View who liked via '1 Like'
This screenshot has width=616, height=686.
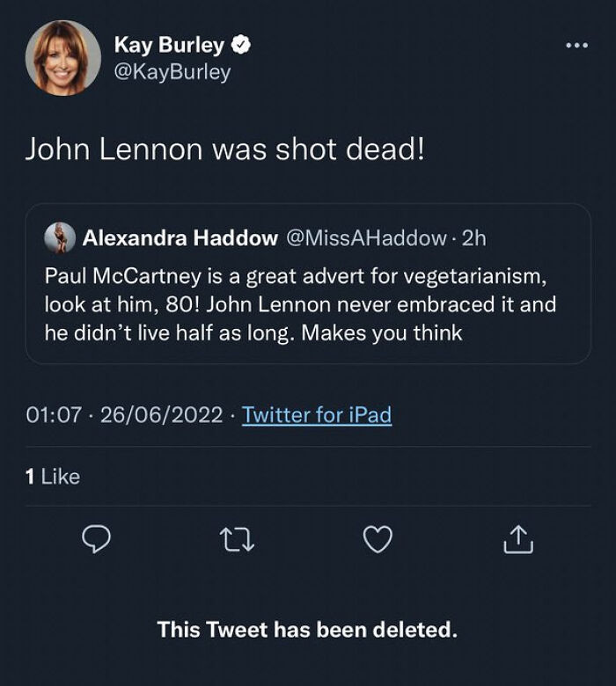tap(53, 477)
